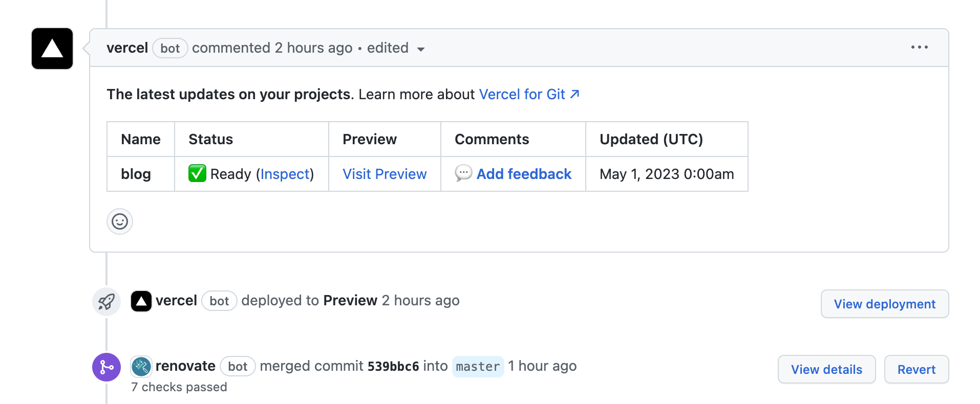980x404 pixels.
Task: Click the large Vercel avatar beside the comment
Action: click(52, 49)
